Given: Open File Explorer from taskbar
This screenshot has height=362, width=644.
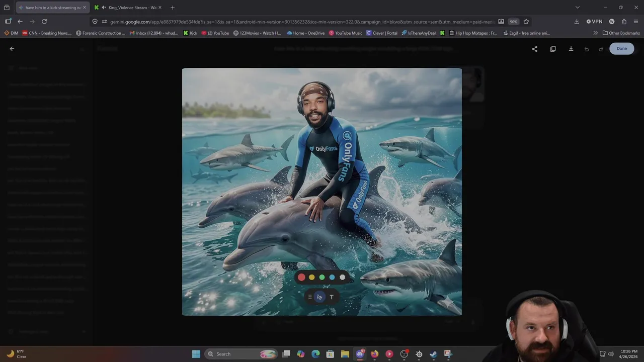Looking at the screenshot, I should (345, 354).
